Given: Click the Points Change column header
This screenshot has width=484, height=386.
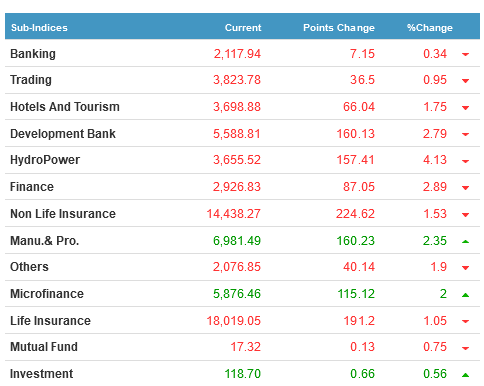Looking at the screenshot, I should [339, 28].
